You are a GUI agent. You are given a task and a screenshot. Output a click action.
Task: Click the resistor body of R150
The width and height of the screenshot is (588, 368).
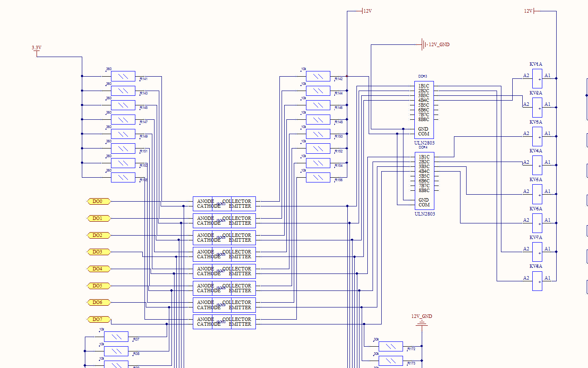click(318, 134)
